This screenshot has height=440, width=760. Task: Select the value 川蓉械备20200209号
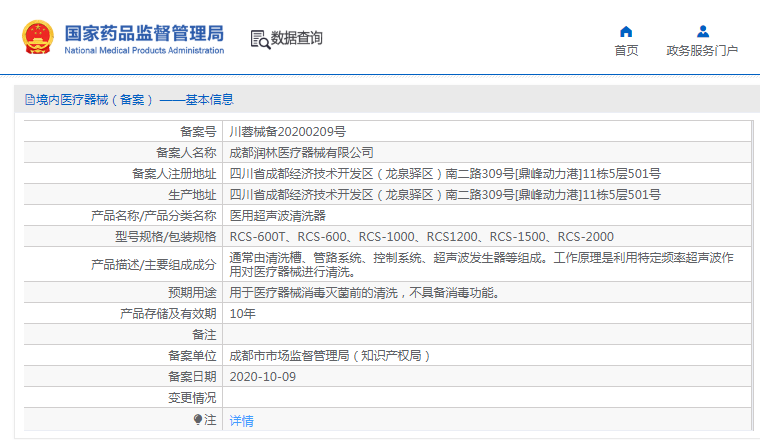coord(287,131)
